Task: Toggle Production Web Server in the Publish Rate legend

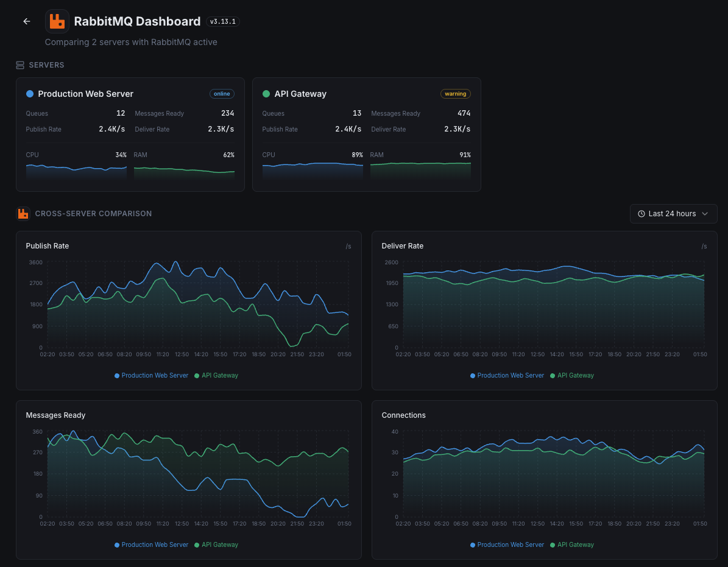Action: click(151, 375)
